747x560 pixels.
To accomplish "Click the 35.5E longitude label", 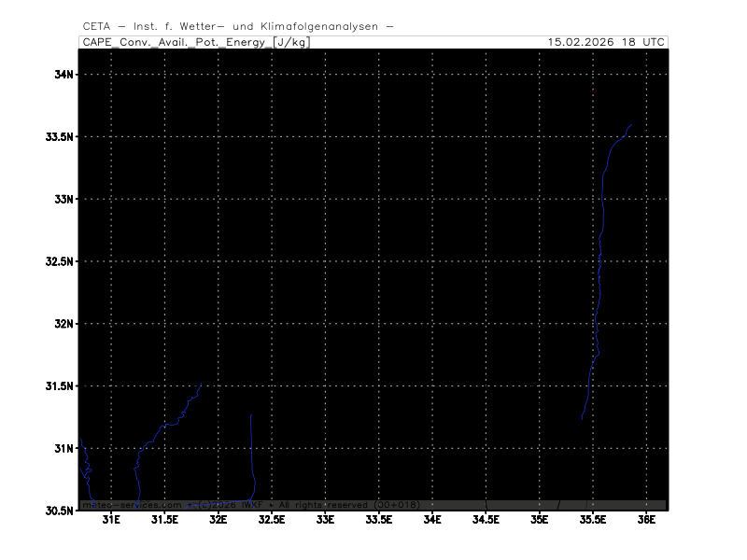I will tap(592, 520).
